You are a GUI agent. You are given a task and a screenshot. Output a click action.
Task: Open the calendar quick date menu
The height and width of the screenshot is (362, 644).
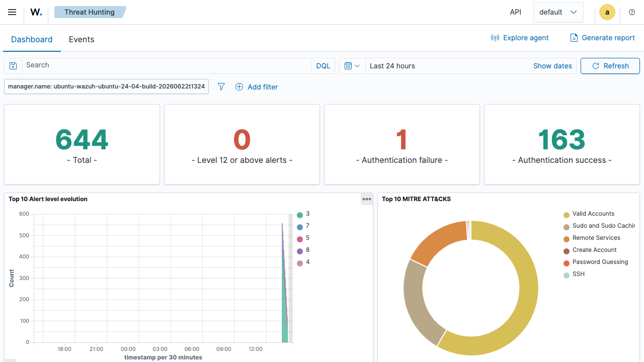point(352,66)
